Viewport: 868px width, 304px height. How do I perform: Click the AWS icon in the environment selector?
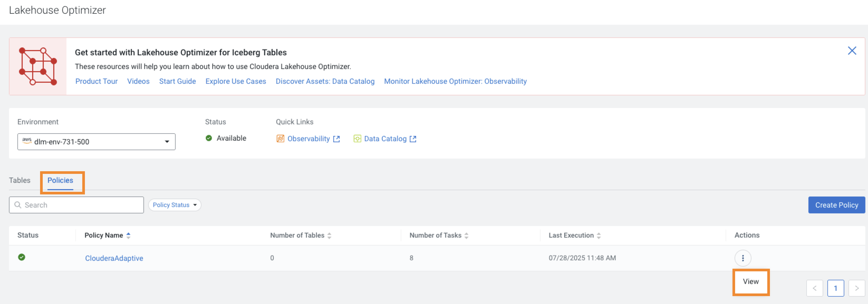pyautogui.click(x=26, y=141)
